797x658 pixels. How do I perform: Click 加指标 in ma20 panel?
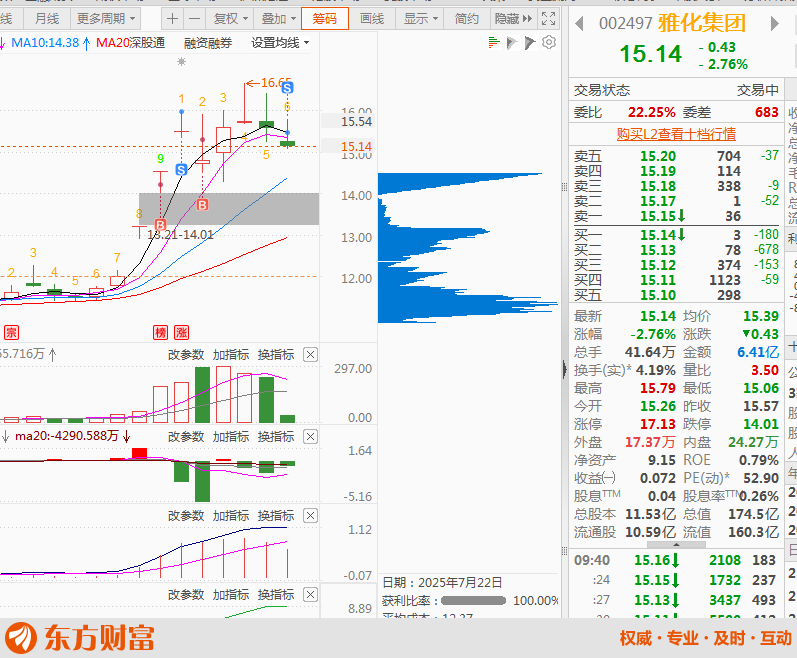click(x=231, y=436)
